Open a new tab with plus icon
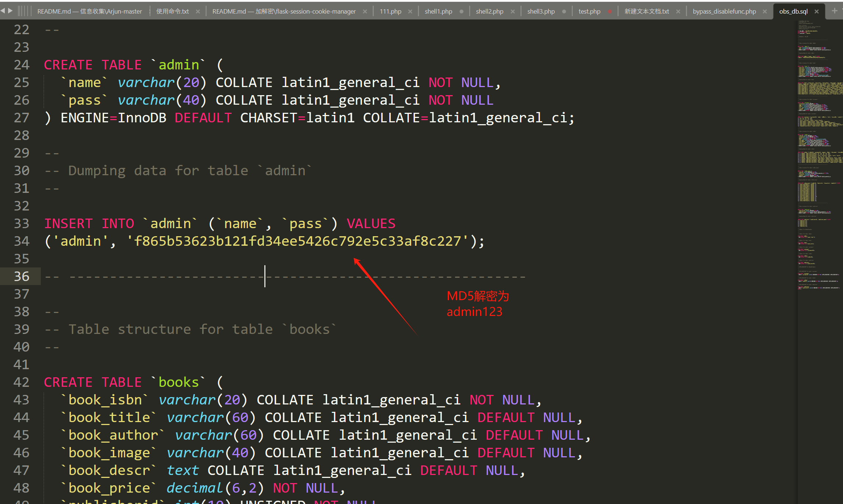Image resolution: width=843 pixels, height=504 pixels. click(x=835, y=11)
